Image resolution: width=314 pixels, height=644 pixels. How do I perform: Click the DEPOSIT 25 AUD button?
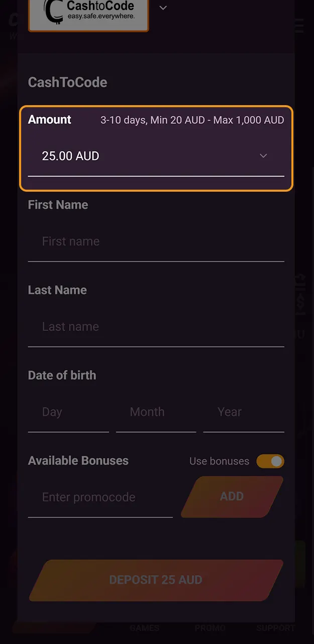tap(156, 580)
